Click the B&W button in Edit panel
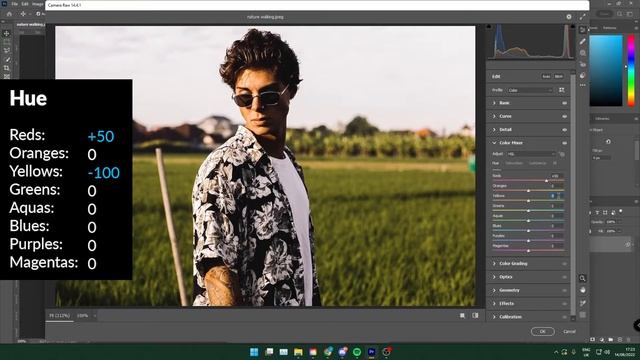The image size is (640, 360). (x=559, y=76)
